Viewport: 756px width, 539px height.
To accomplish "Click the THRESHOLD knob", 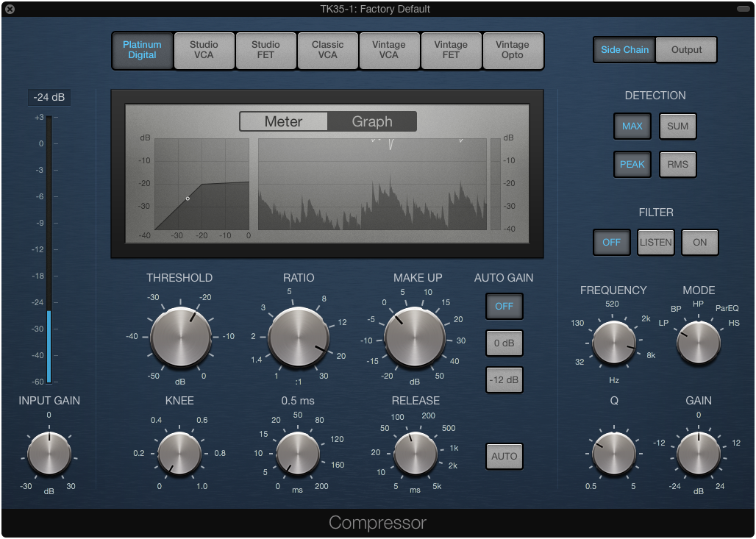I will 180,337.
